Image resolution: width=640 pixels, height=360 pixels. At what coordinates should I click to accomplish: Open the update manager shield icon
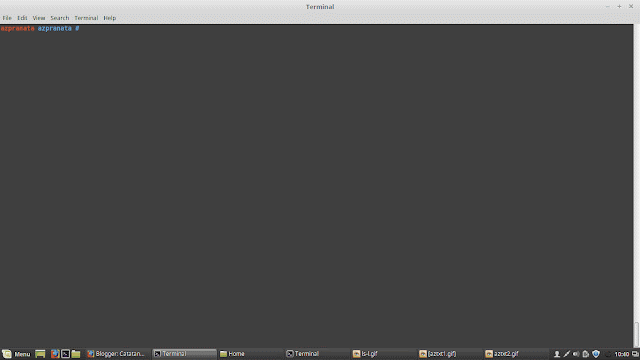[x=596, y=354]
